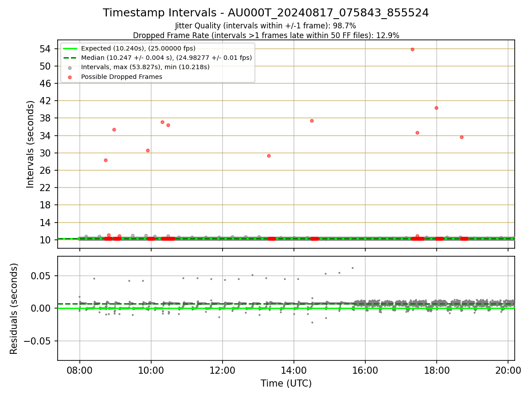532x399 pixels.
Task: Click the x-axis tick label '20:00'
Action: [508, 371]
